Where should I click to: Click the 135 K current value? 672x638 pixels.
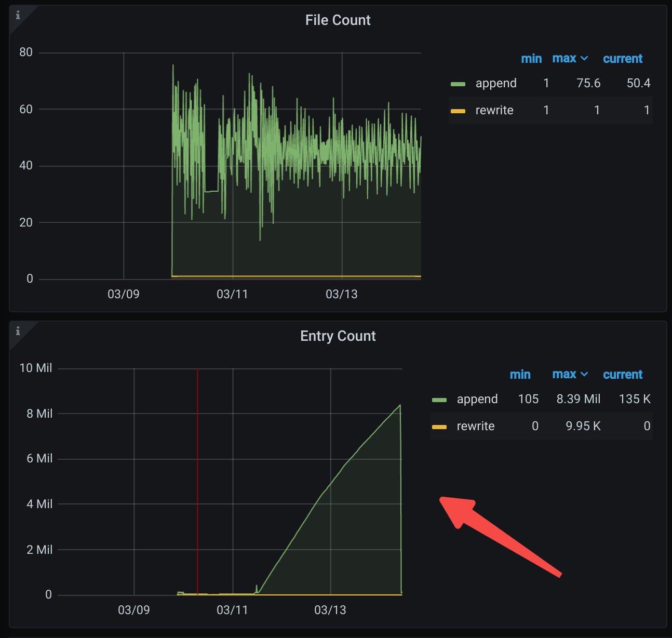tap(635, 399)
